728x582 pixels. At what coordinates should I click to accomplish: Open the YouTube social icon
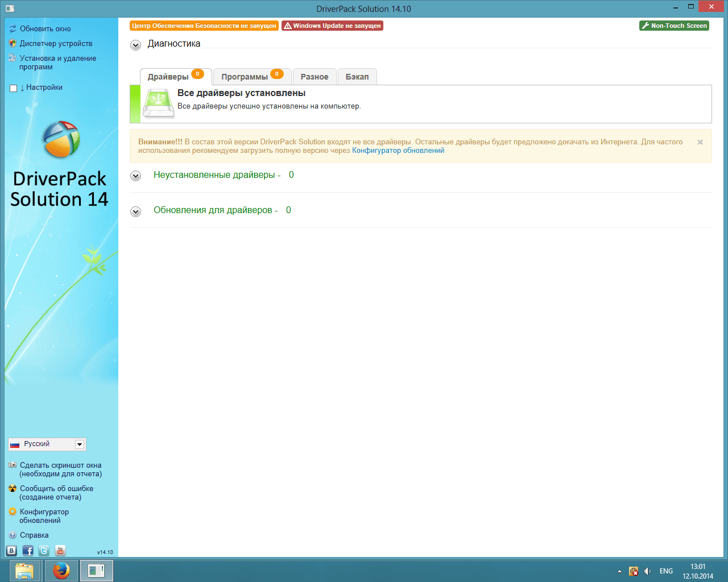60,550
